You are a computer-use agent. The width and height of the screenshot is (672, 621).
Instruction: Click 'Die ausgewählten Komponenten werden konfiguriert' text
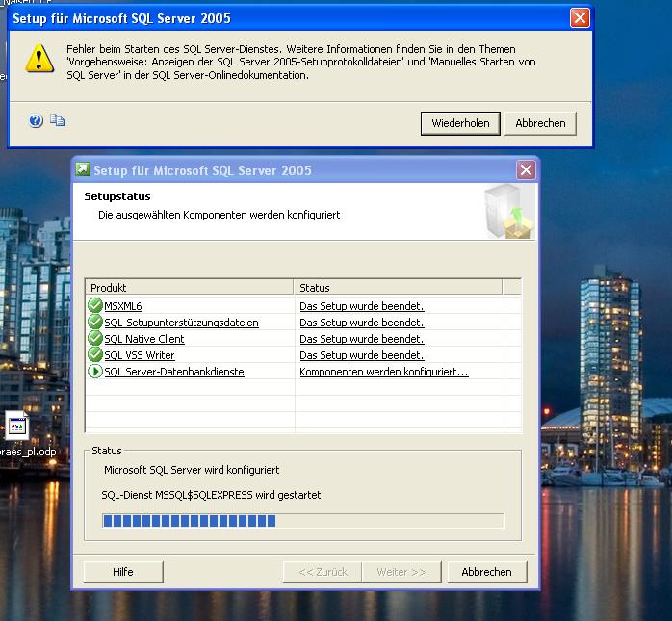[219, 215]
